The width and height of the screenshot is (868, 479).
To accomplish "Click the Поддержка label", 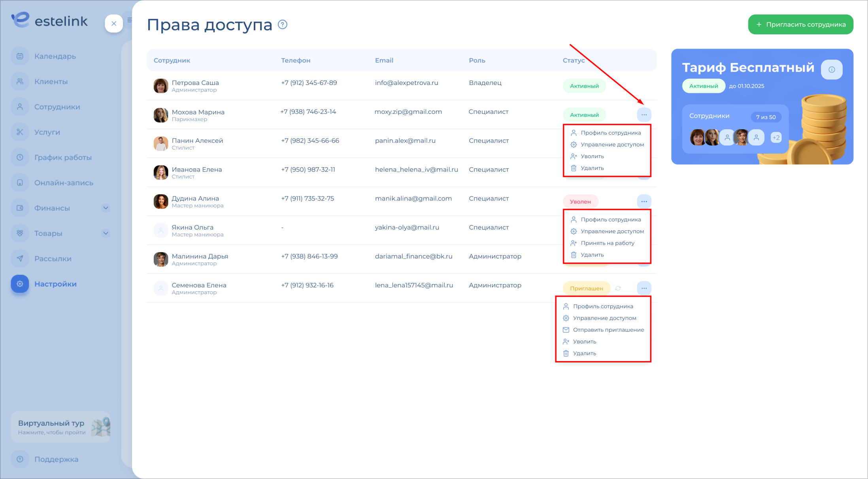I will pos(56,459).
